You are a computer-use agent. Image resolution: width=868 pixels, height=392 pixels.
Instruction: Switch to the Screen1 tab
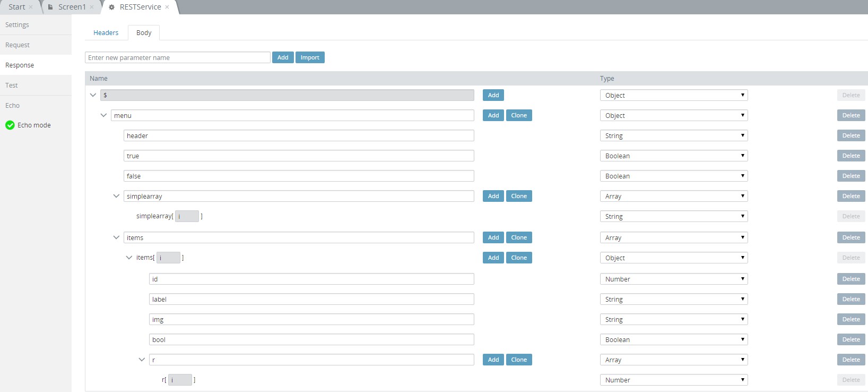click(72, 7)
